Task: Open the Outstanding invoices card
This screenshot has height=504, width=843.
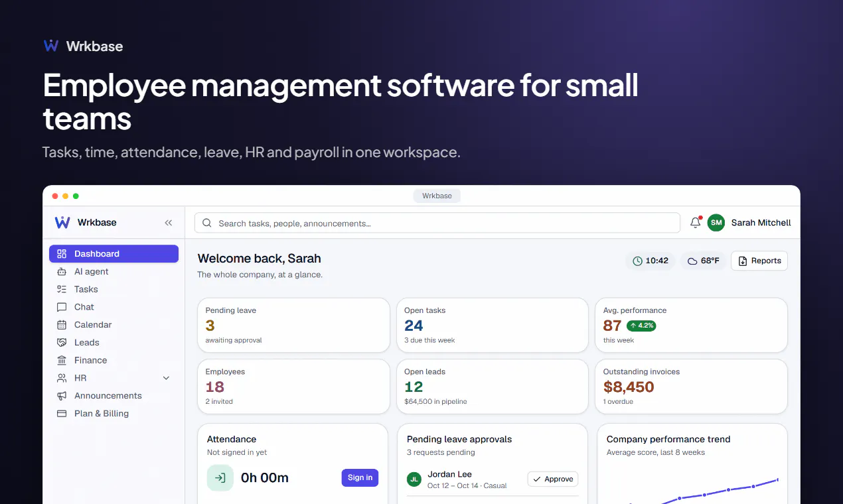Action: (691, 387)
